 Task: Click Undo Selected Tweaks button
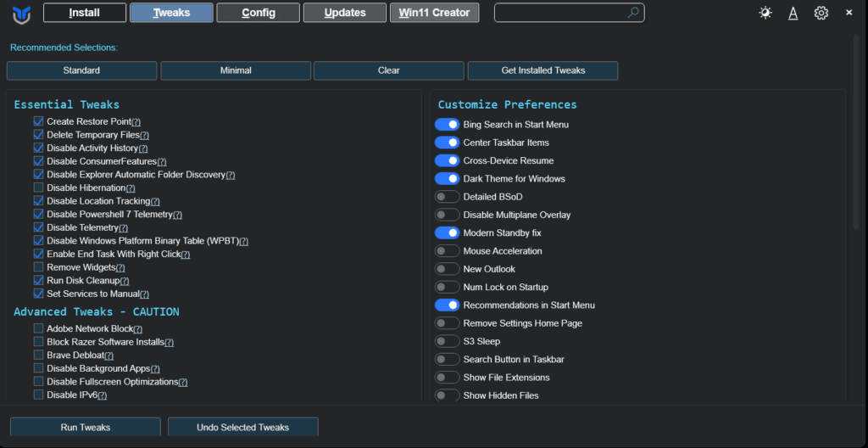[242, 428]
